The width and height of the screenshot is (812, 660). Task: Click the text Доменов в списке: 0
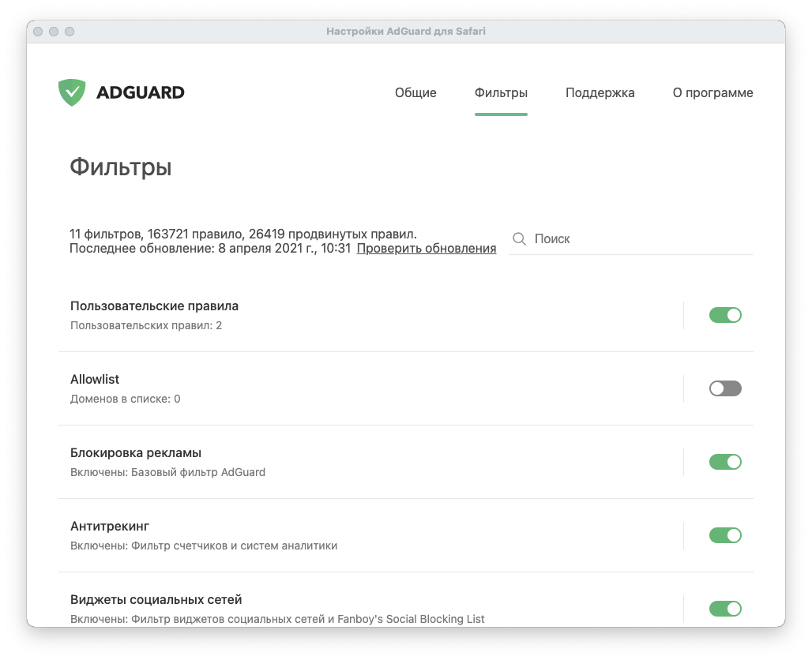(x=126, y=399)
